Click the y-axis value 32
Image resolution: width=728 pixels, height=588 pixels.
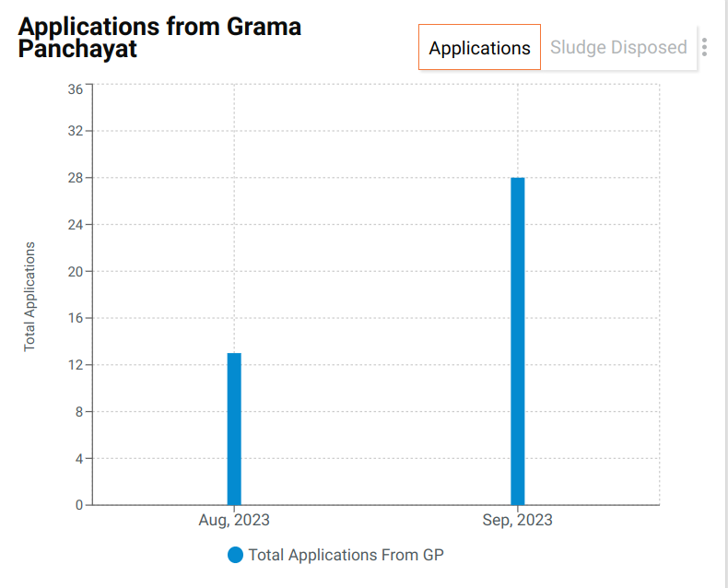point(76,131)
